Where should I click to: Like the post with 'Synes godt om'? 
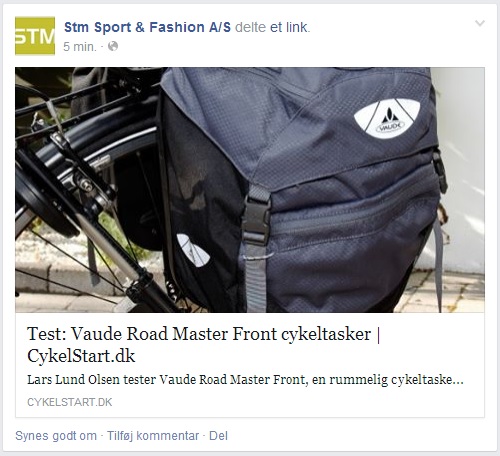point(56,436)
